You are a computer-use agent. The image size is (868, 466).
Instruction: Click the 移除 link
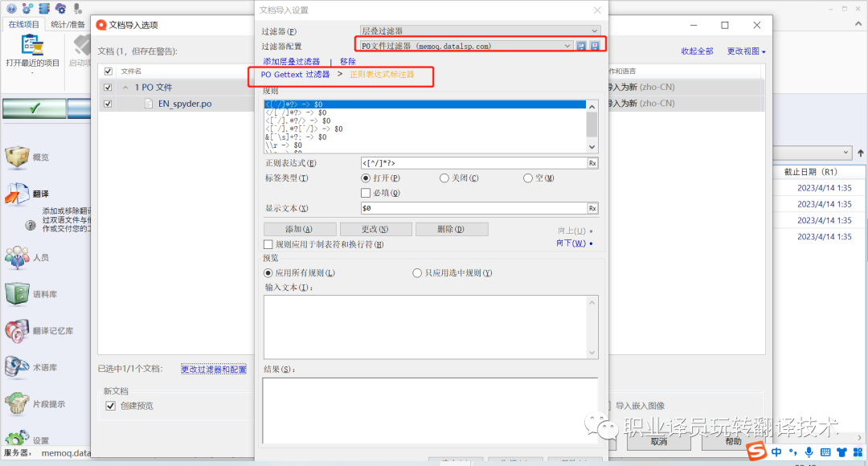click(x=348, y=61)
